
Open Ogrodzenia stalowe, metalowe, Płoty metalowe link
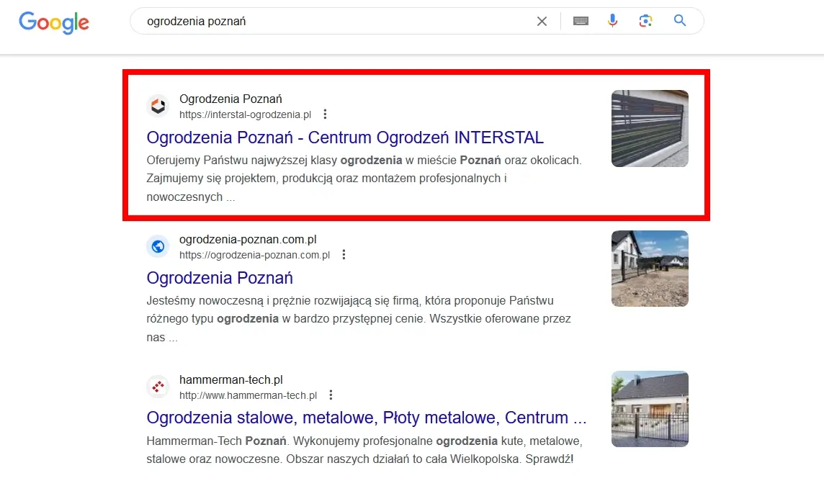pyautogui.click(x=367, y=418)
